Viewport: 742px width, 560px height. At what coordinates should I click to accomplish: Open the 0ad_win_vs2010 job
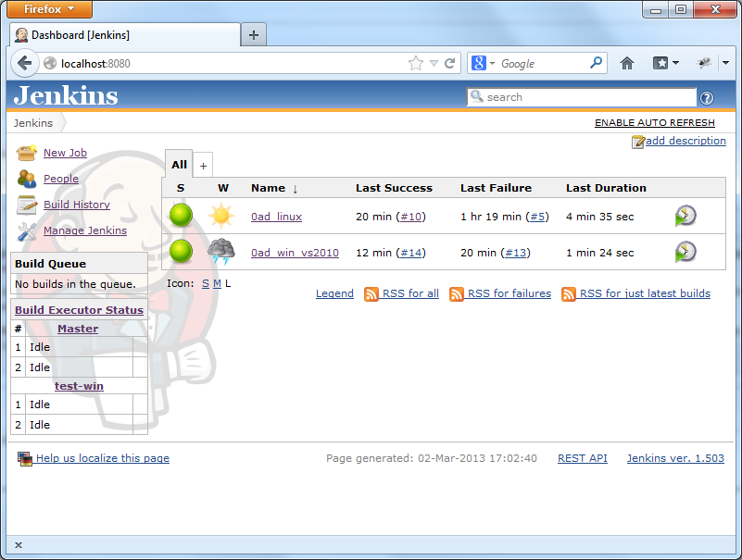(x=295, y=253)
